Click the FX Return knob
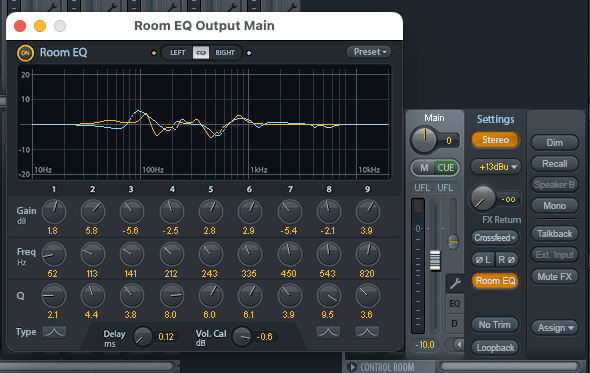Screen dimensions: 590x373 pyautogui.click(x=482, y=198)
